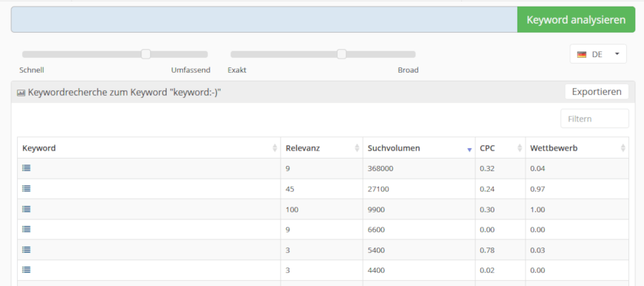Viewport: 644px width, 286px height.
Task: Select Suchvolumen value 6600
Action: [x=376, y=230]
